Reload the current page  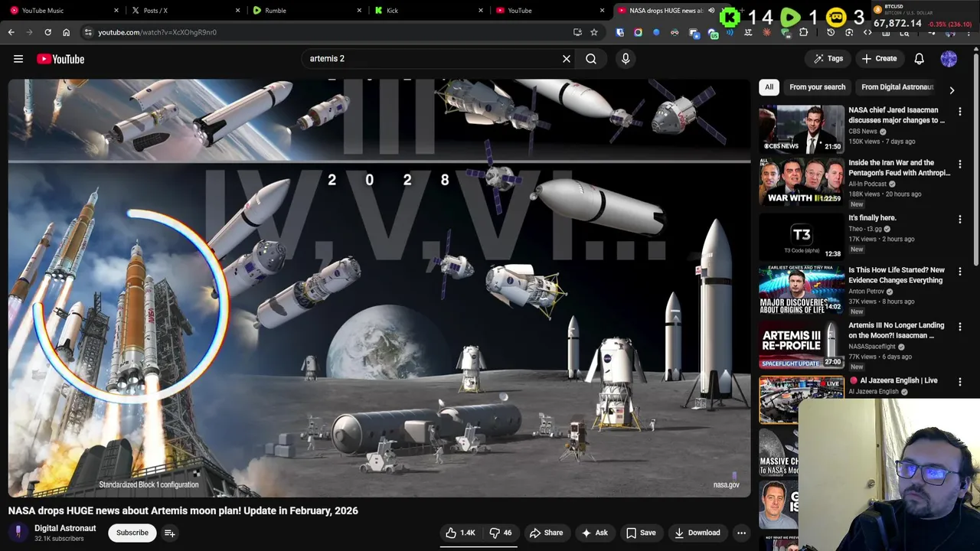pyautogui.click(x=47, y=32)
